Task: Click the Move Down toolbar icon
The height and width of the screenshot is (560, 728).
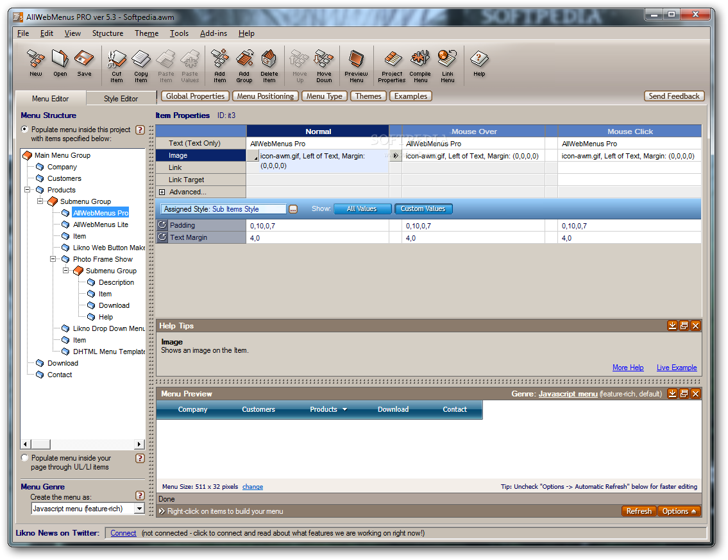Action: [x=324, y=67]
